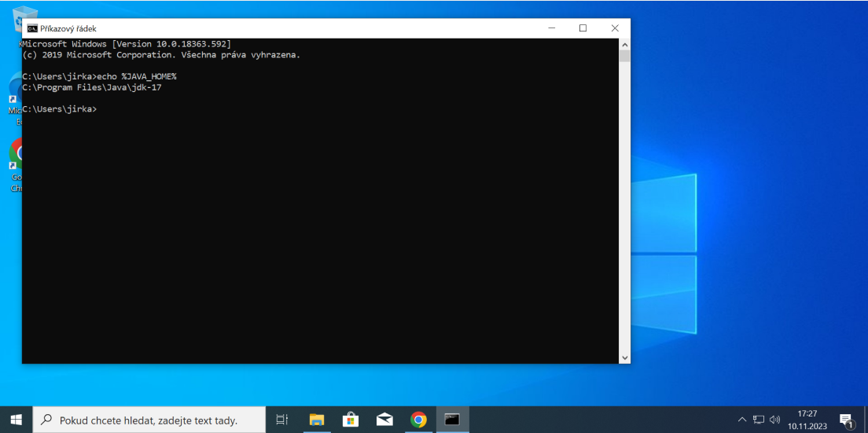Maximize the Příkazový řádek window
The image size is (868, 433).
pyautogui.click(x=583, y=28)
